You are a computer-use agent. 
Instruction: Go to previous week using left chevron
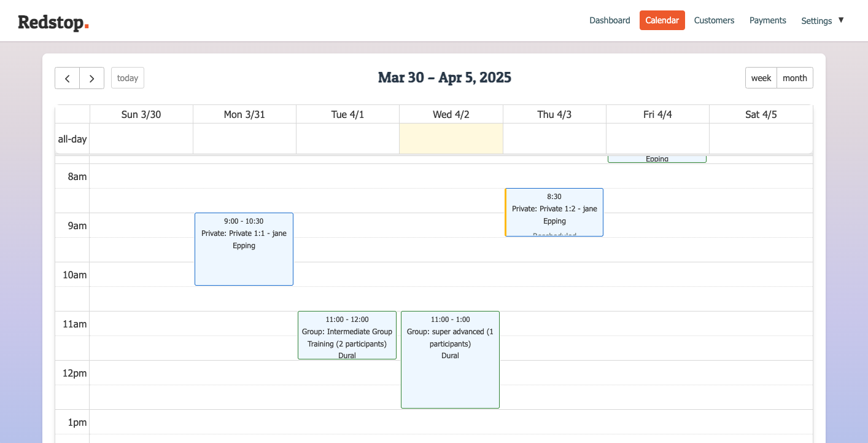(67, 78)
